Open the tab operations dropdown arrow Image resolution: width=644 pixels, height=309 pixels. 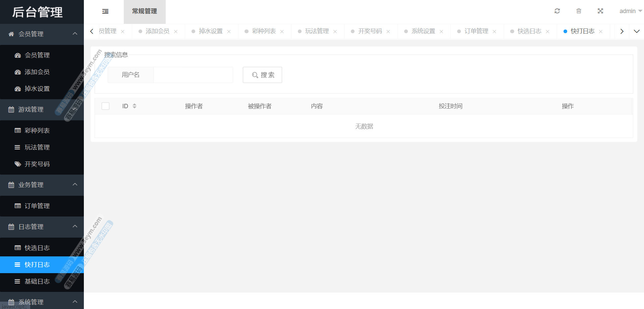tap(636, 31)
